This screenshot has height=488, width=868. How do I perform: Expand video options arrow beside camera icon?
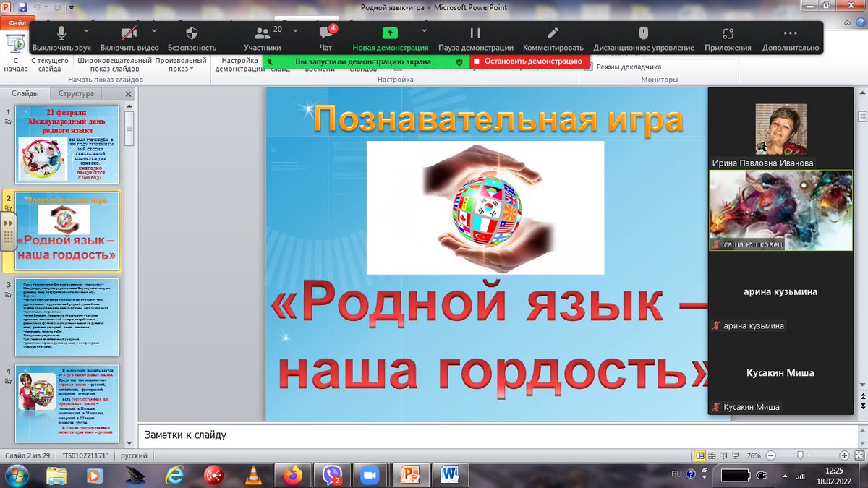pyautogui.click(x=154, y=30)
